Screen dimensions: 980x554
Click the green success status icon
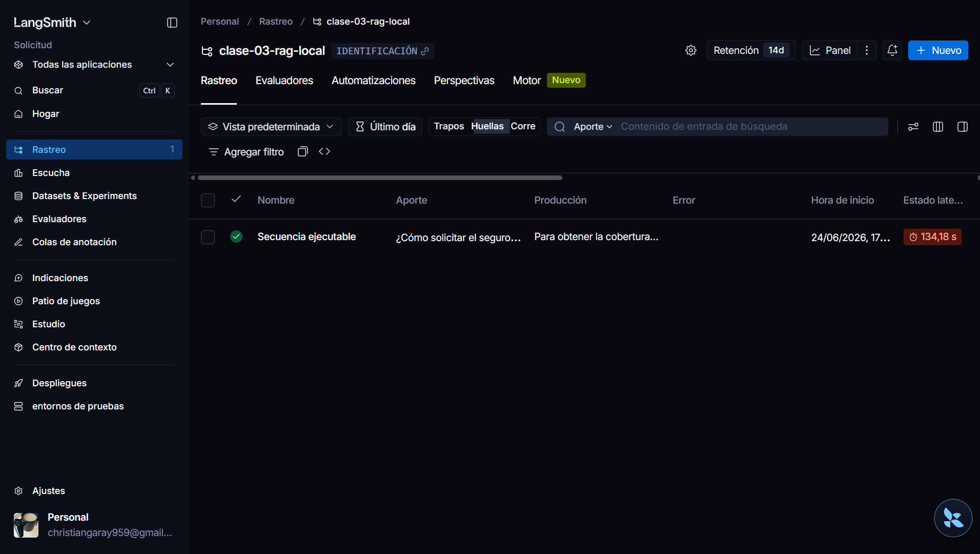[236, 236]
